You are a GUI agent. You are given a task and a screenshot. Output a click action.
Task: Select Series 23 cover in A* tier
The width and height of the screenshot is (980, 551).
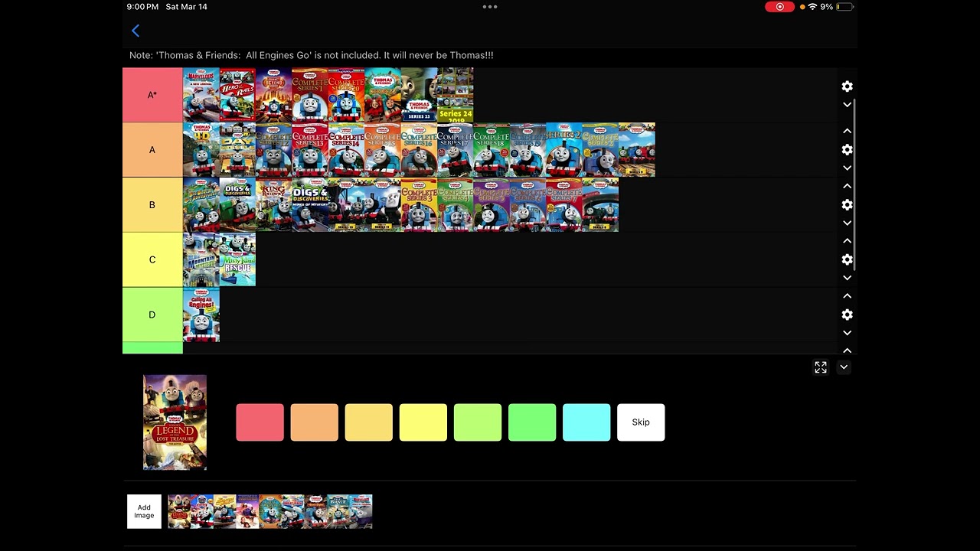(x=419, y=95)
